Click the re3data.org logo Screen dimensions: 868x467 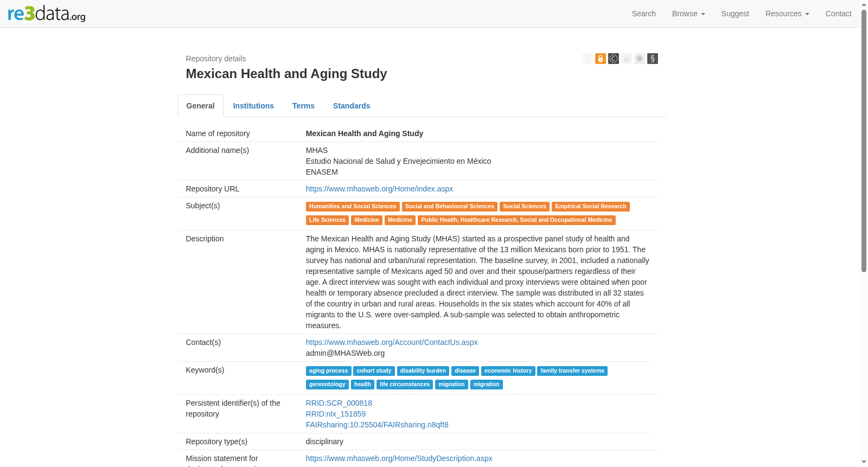[47, 14]
